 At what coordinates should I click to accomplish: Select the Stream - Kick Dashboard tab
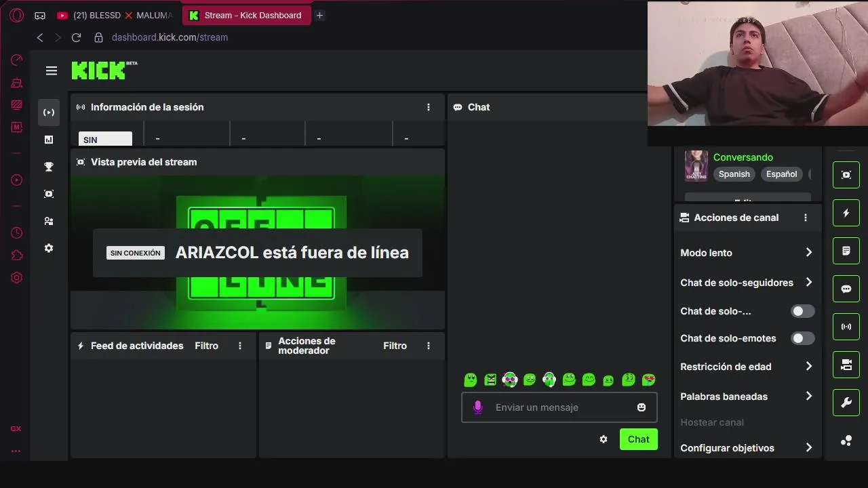tap(246, 15)
